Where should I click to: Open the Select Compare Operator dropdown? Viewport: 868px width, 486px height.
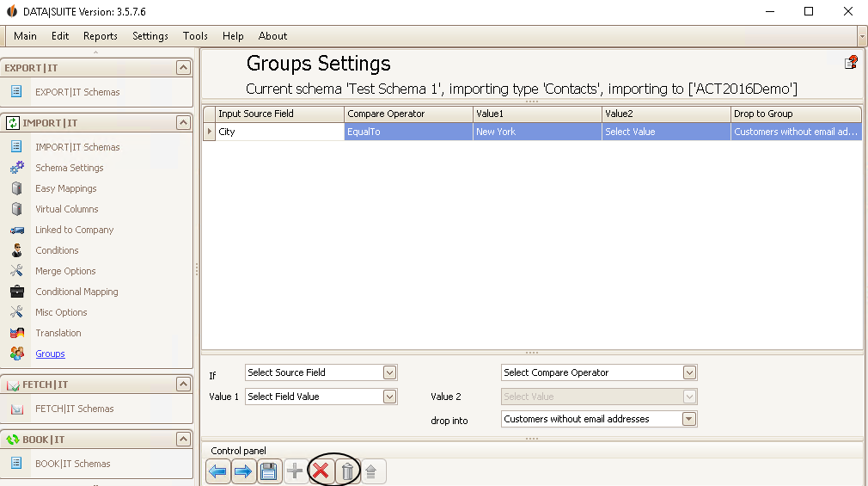[689, 372]
